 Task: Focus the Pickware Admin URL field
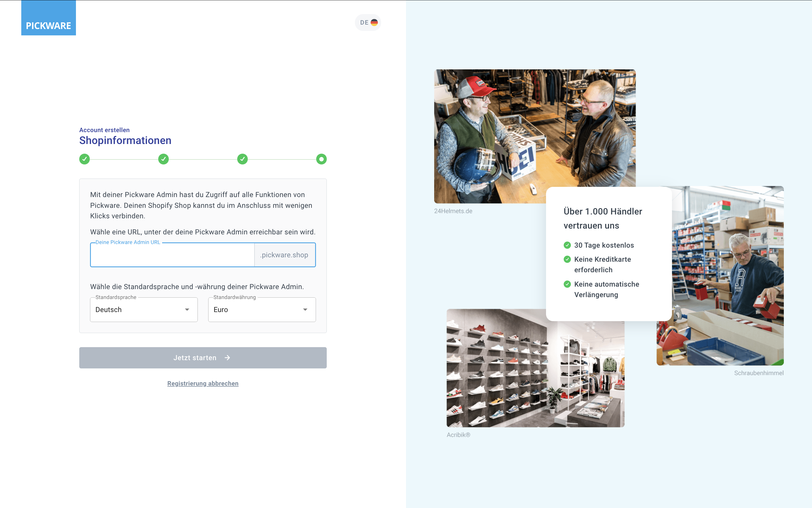(172, 255)
